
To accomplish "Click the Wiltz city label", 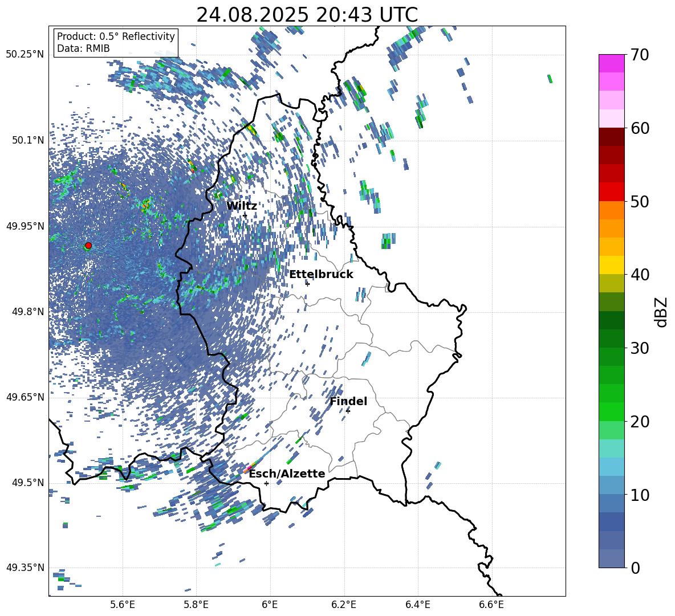I will click(242, 206).
